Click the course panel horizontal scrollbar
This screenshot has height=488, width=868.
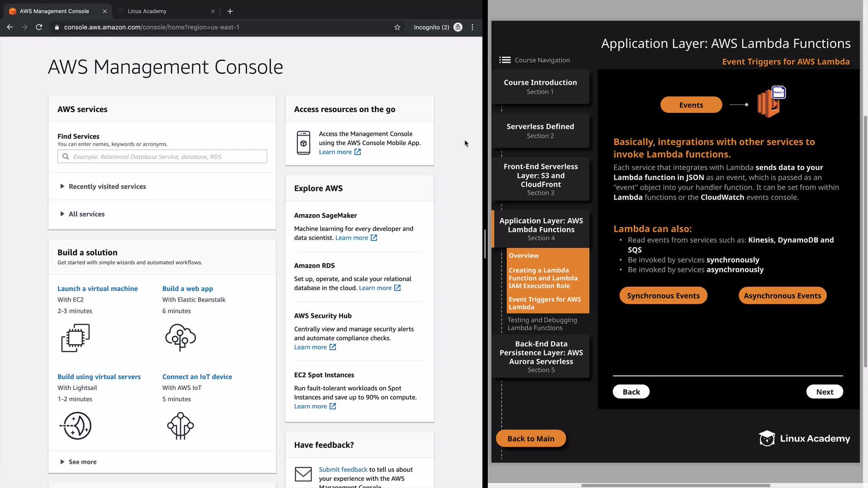(675, 485)
